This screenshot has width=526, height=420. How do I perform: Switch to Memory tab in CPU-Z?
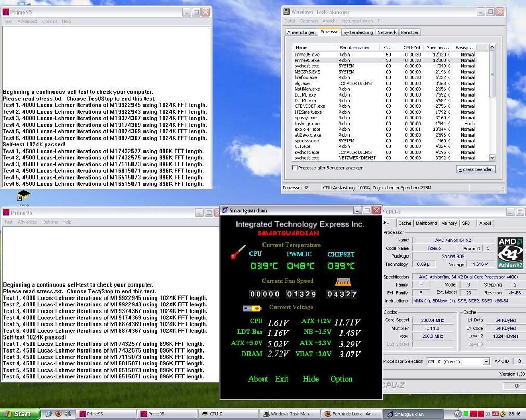click(x=449, y=223)
